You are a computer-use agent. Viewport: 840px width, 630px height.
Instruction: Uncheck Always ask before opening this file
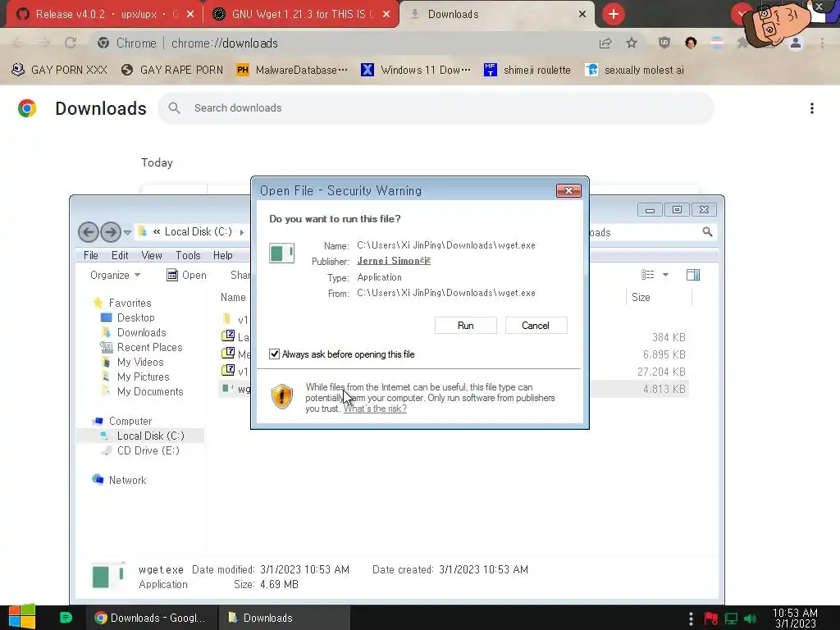[x=274, y=354]
